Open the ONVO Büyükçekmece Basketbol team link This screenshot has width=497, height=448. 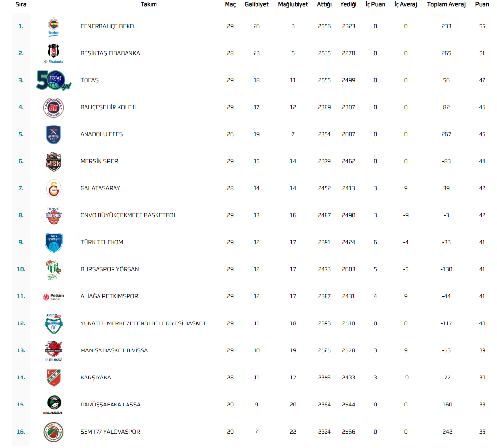[128, 215]
